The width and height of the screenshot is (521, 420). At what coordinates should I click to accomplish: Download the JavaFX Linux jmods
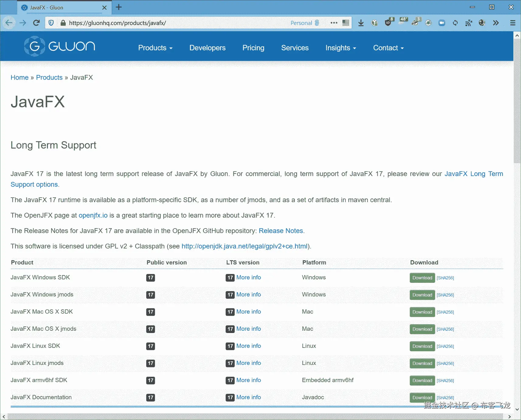pyautogui.click(x=422, y=363)
